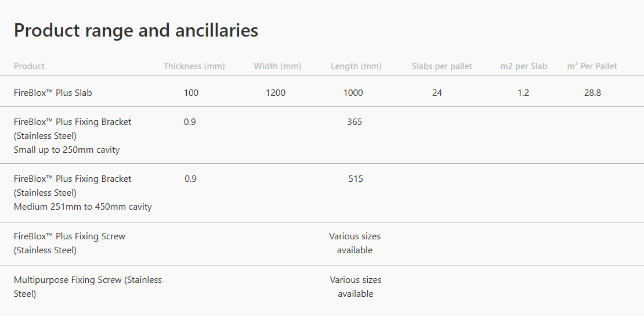This screenshot has height=316, width=644.
Task: Click the FireBlox Plus Fixing Screw row
Action: (70, 243)
